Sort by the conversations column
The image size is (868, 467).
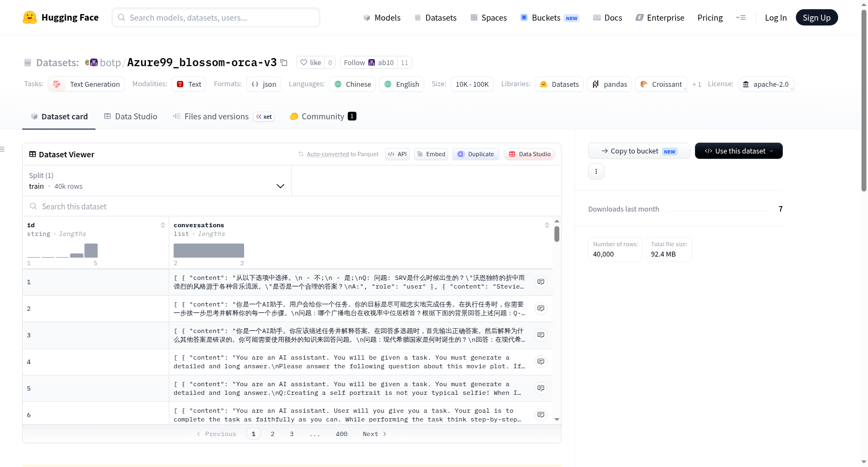(x=547, y=225)
